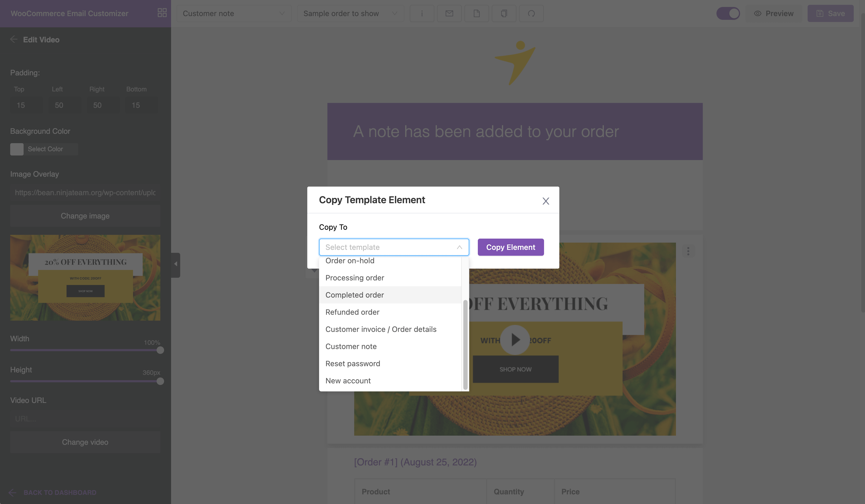This screenshot has height=504, width=865.
Task: Drag the Width percentage slider
Action: (x=160, y=350)
